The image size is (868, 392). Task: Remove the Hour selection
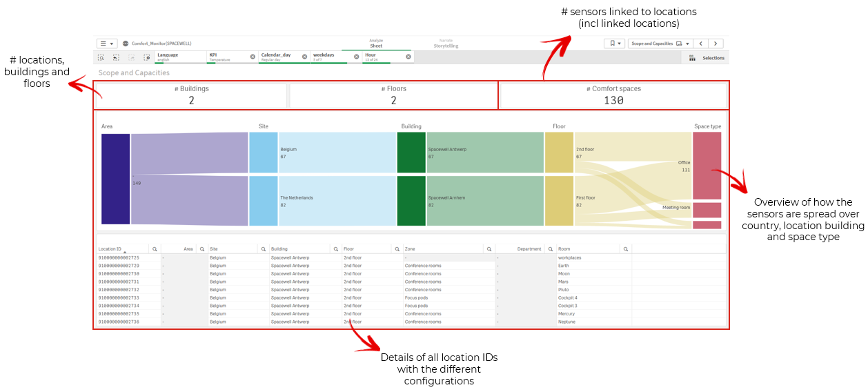(408, 57)
